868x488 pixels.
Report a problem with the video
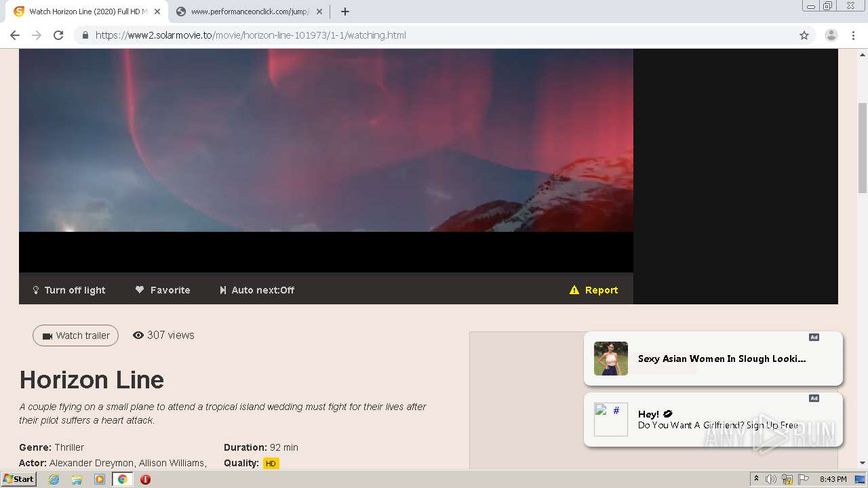click(x=594, y=290)
